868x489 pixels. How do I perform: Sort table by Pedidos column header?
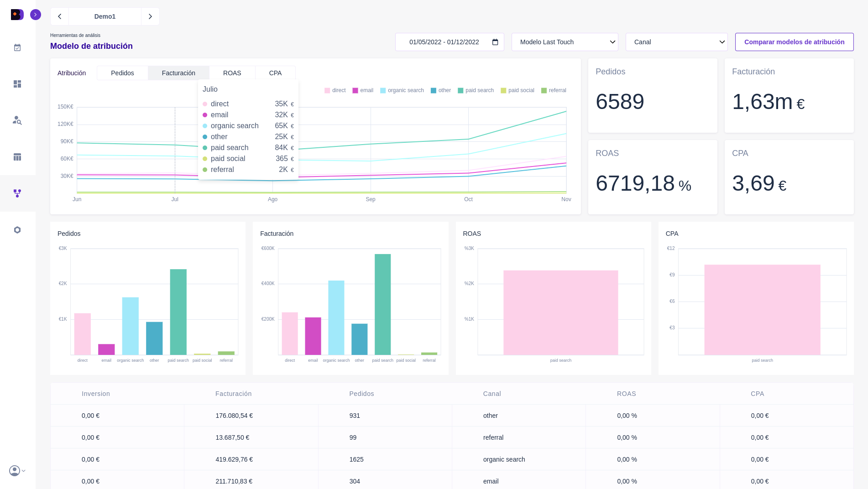click(x=362, y=394)
